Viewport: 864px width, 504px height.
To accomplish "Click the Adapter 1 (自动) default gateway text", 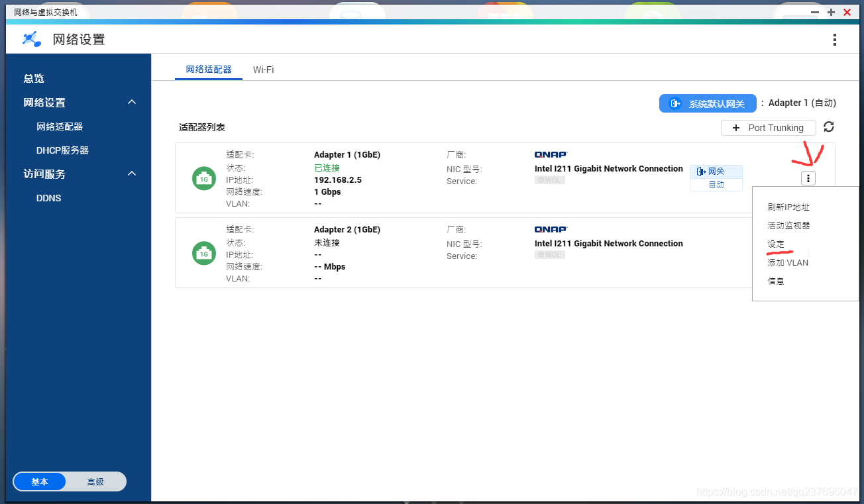I will [x=802, y=103].
